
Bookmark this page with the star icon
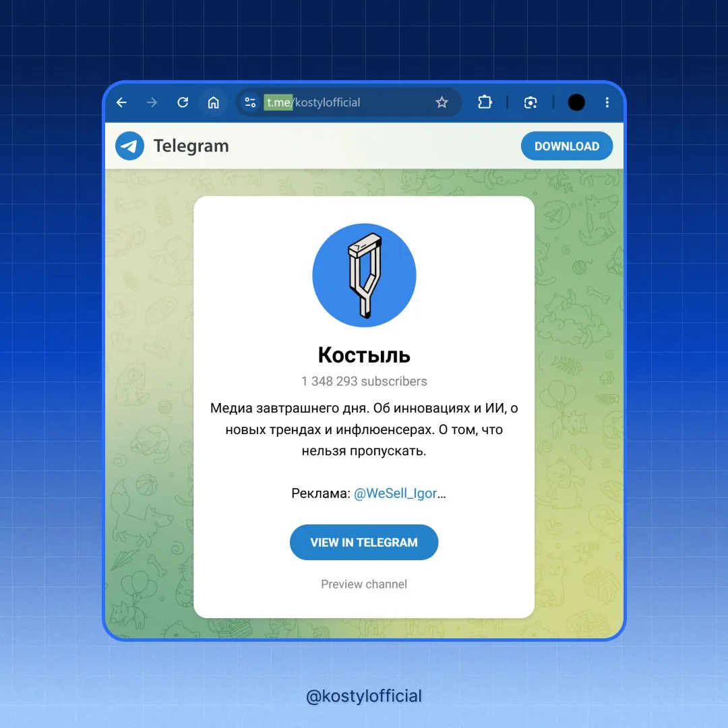[x=442, y=102]
